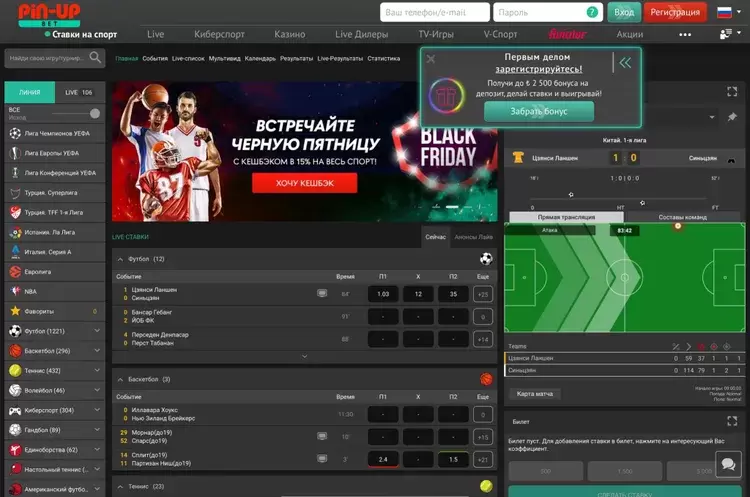This screenshot has height=497, width=750.
Task: Open Турция. Суперлига league
Action: pos(55,193)
